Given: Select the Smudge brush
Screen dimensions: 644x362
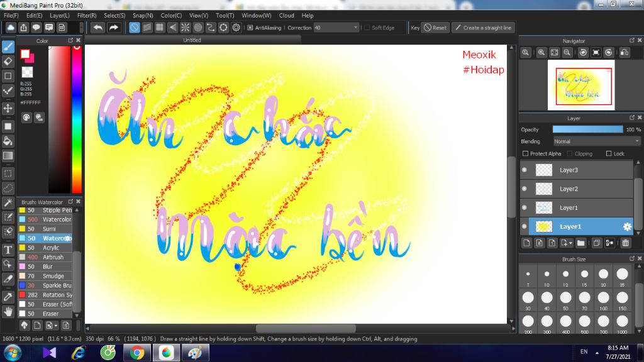Looking at the screenshot, I should (x=45, y=276).
